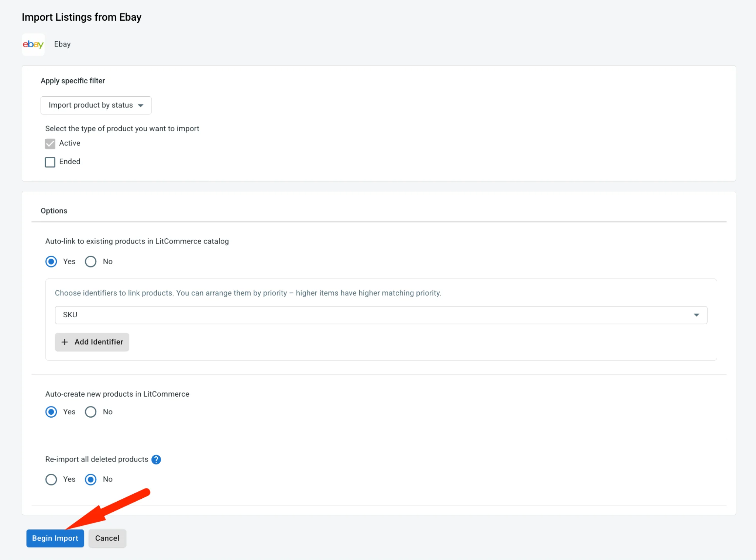
Task: Cancel the eBay import
Action: coord(107,538)
